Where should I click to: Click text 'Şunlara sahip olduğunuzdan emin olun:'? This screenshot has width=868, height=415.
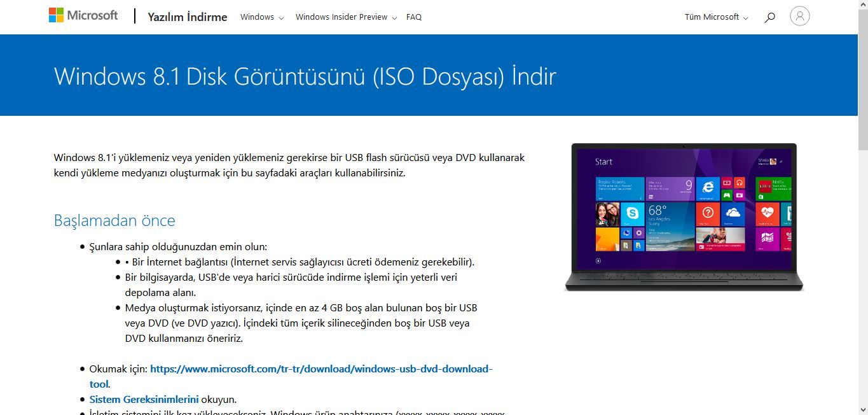[178, 247]
